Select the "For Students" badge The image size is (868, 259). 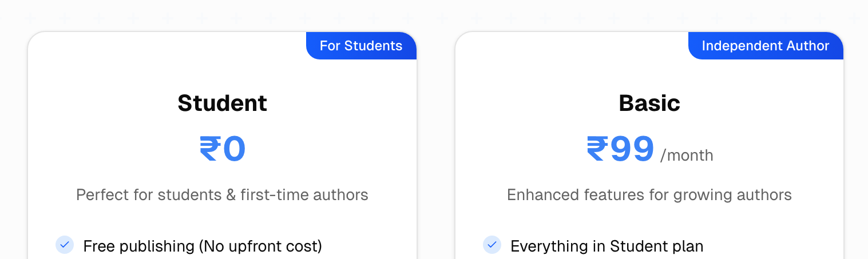(x=361, y=46)
